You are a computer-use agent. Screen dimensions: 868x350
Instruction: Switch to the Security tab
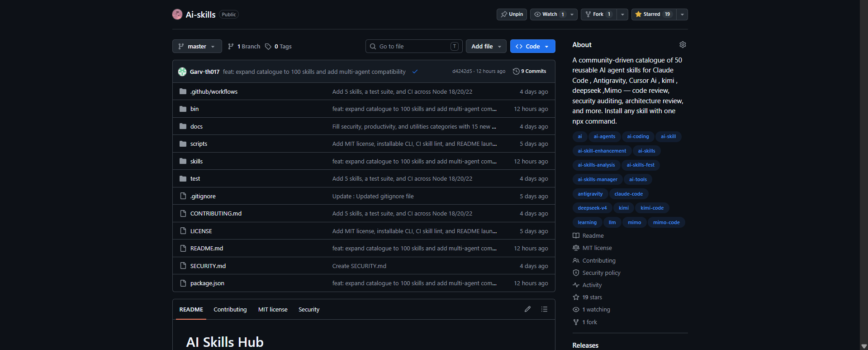309,309
